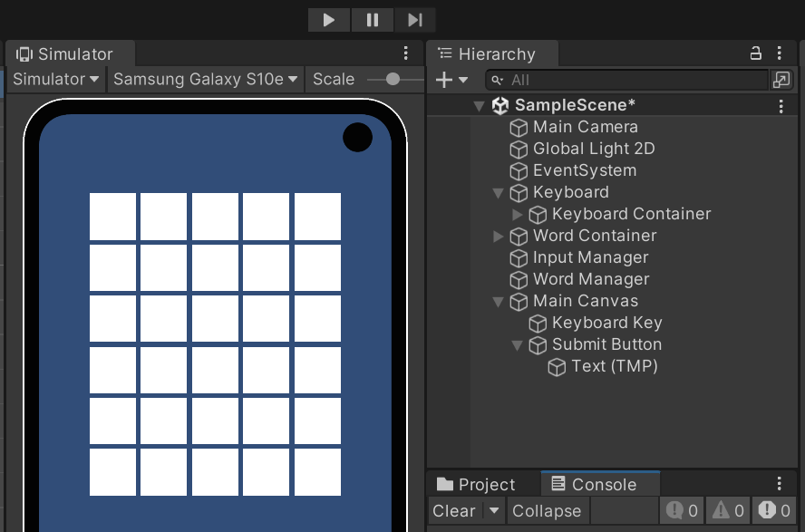
Task: Select the SampleScene Unity scene icon
Action: tap(500, 105)
